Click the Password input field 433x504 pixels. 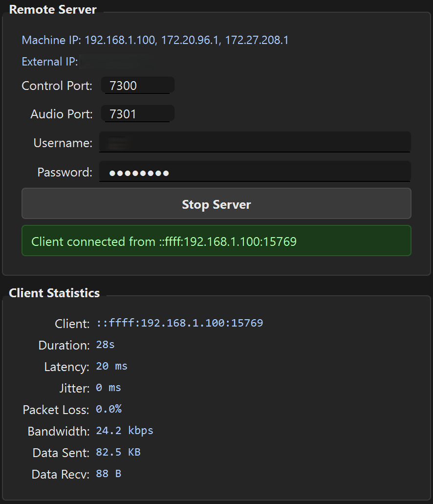[x=254, y=171]
